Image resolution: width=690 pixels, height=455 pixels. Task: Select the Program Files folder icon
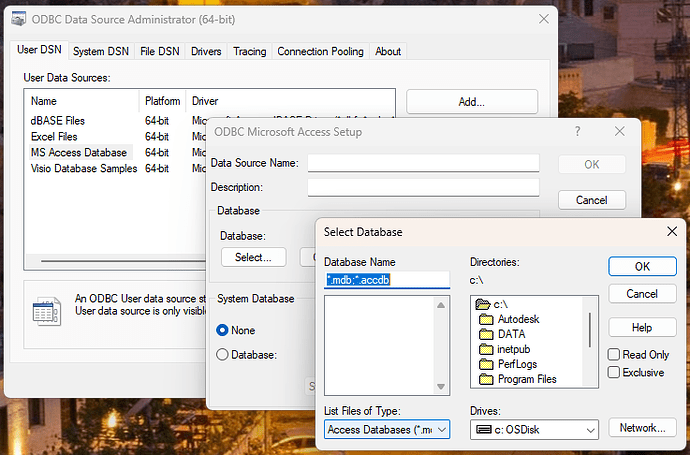pyautogui.click(x=486, y=379)
